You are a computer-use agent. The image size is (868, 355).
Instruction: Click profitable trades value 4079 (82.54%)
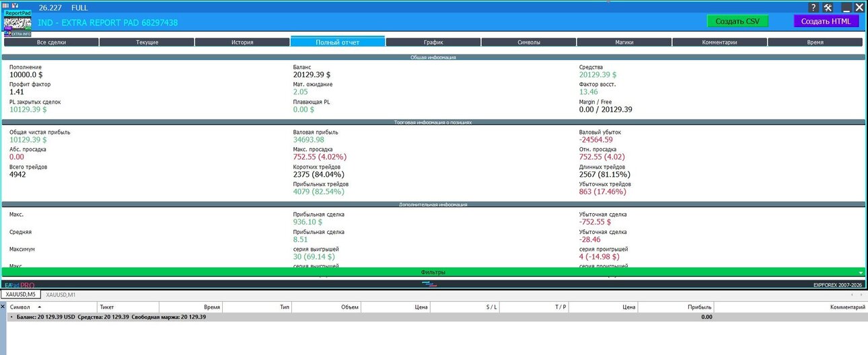pos(318,192)
